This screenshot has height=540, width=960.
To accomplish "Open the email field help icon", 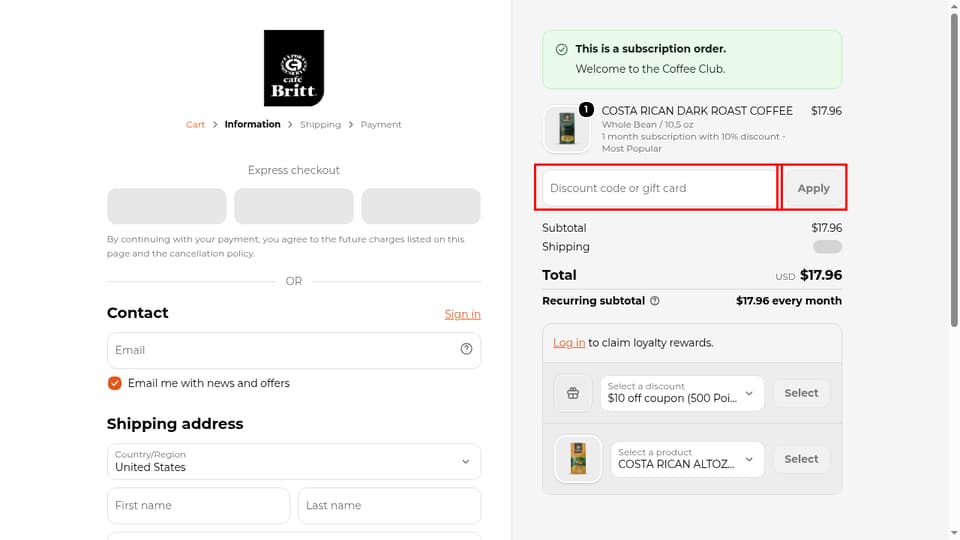I will pos(467,349).
